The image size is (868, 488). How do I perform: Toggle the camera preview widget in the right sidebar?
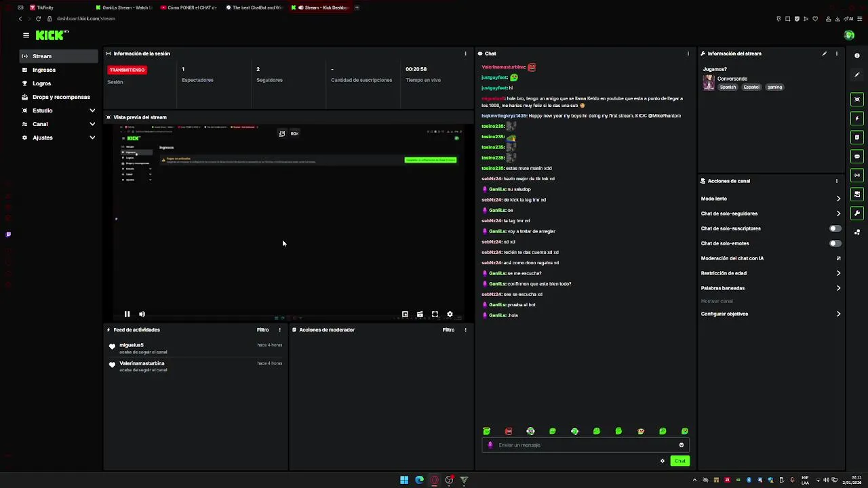tap(857, 99)
